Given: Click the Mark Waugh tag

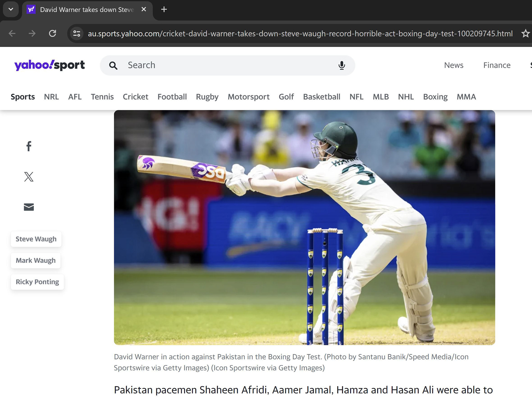Looking at the screenshot, I should [36, 261].
